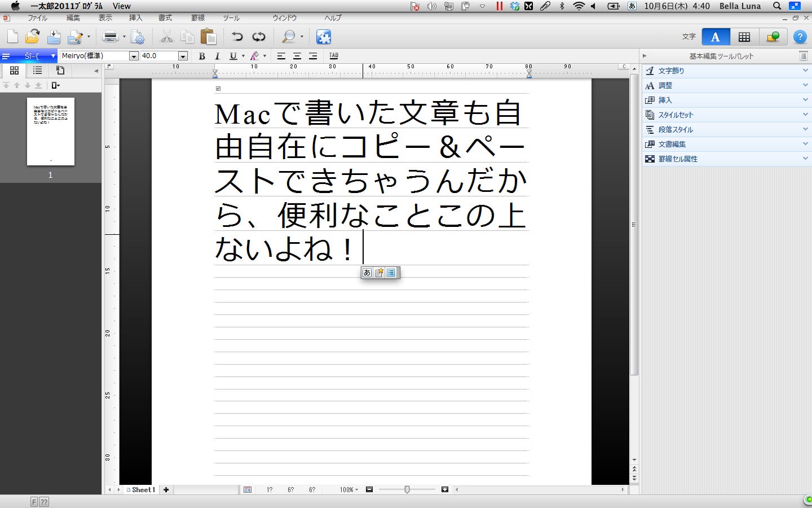Align paragraph to the left
Image resolution: width=812 pixels, height=508 pixels.
281,56
